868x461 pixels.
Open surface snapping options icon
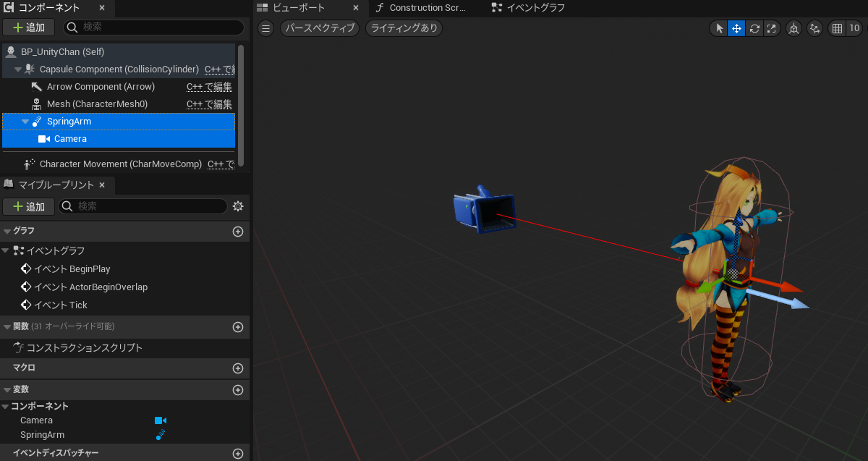(x=815, y=28)
